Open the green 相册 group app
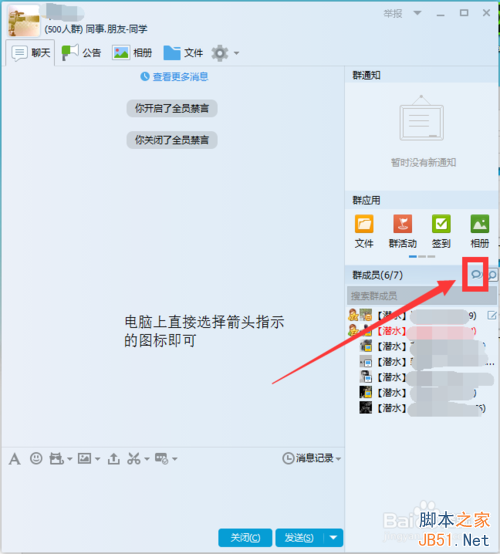This screenshot has height=554, width=500. tap(480, 231)
